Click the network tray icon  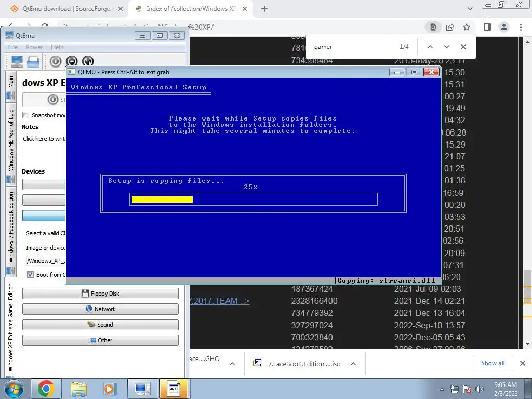454,389
